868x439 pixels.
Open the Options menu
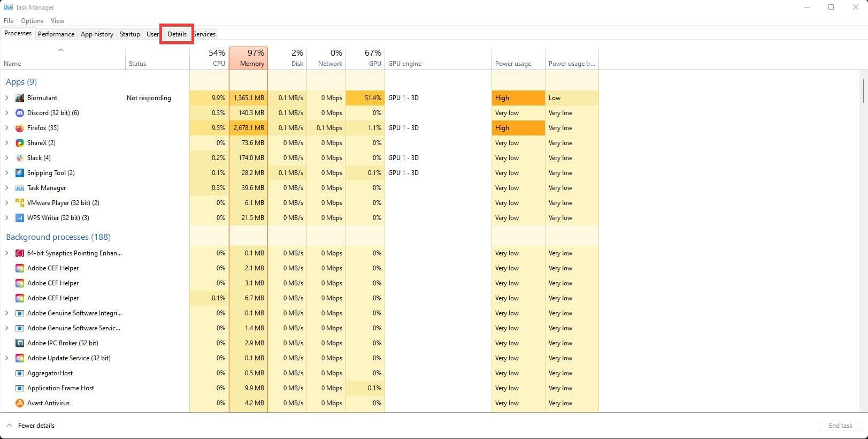tap(32, 21)
